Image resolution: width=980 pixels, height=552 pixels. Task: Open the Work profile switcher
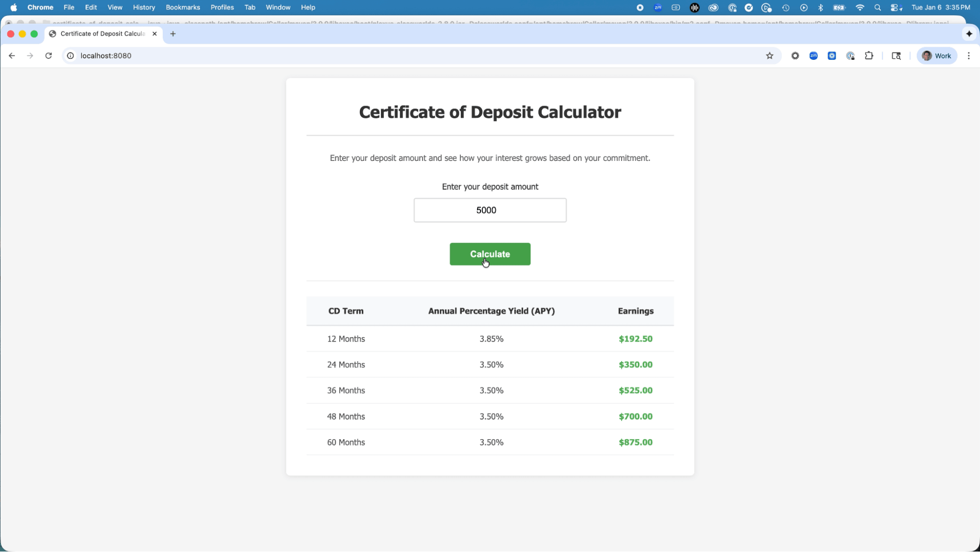[936, 55]
